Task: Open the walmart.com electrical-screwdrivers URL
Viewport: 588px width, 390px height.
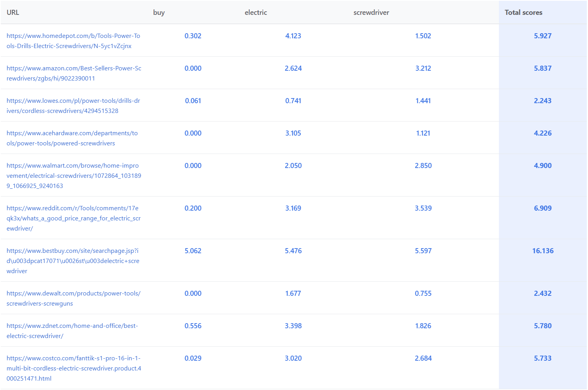Action: coord(74,175)
